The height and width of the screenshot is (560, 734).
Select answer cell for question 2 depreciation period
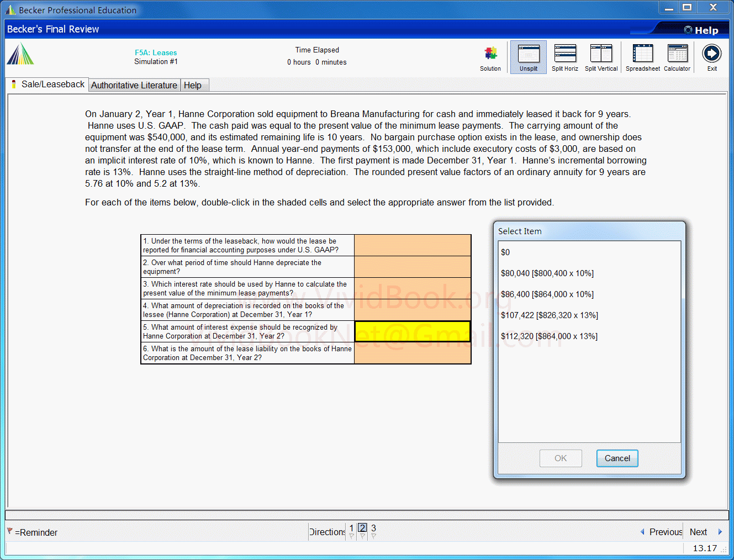(x=413, y=267)
